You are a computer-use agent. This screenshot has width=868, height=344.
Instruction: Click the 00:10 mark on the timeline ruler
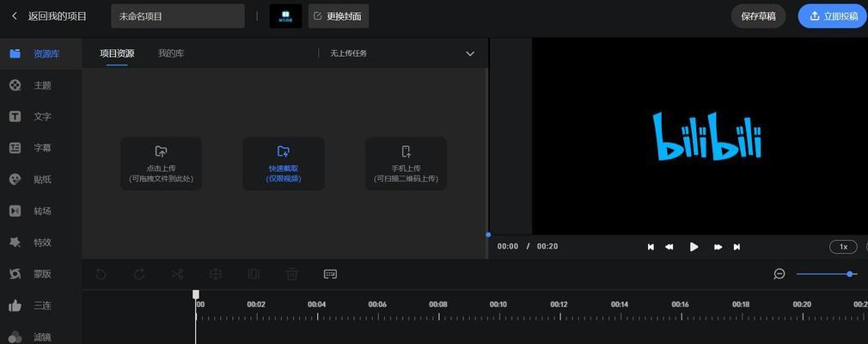(498, 304)
